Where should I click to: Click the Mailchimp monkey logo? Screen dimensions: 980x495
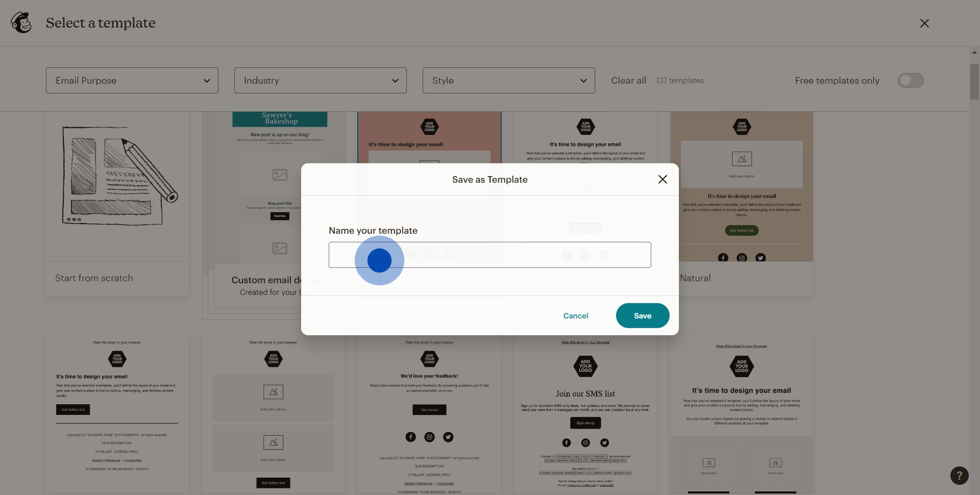(x=21, y=23)
